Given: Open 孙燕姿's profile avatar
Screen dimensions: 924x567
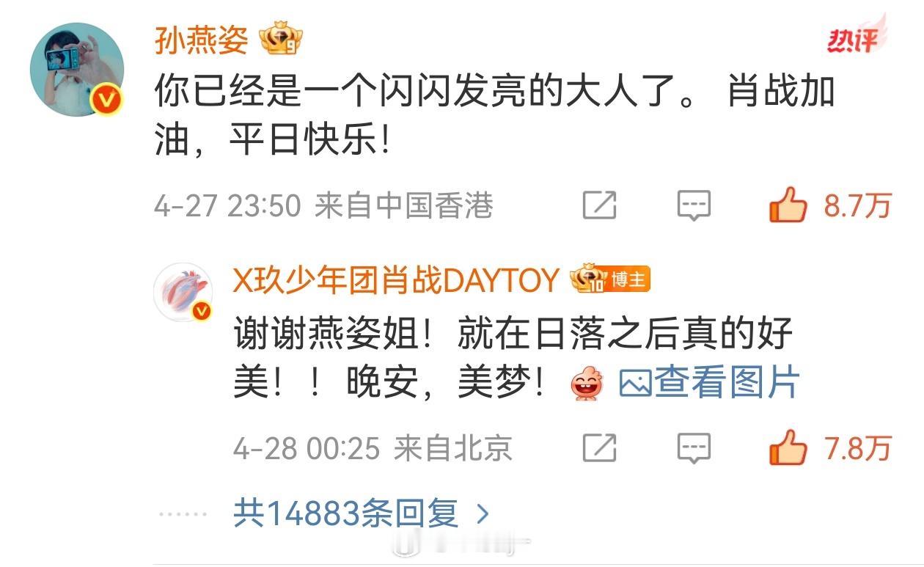Looking at the screenshot, I should (76, 69).
